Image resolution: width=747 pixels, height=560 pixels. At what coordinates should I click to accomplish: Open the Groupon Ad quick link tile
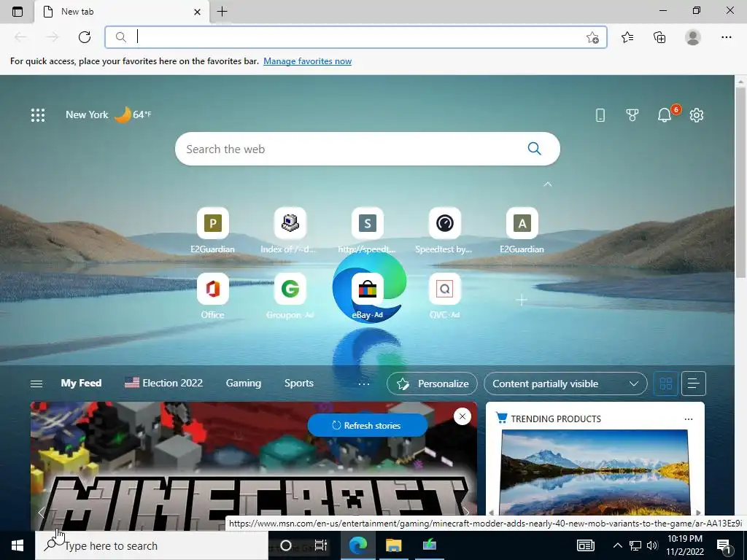[x=290, y=296]
